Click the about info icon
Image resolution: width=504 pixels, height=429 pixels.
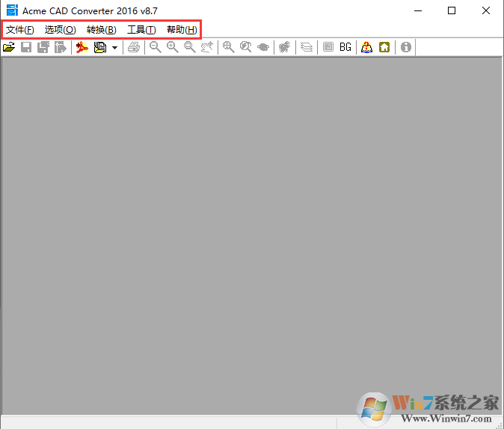(x=406, y=47)
